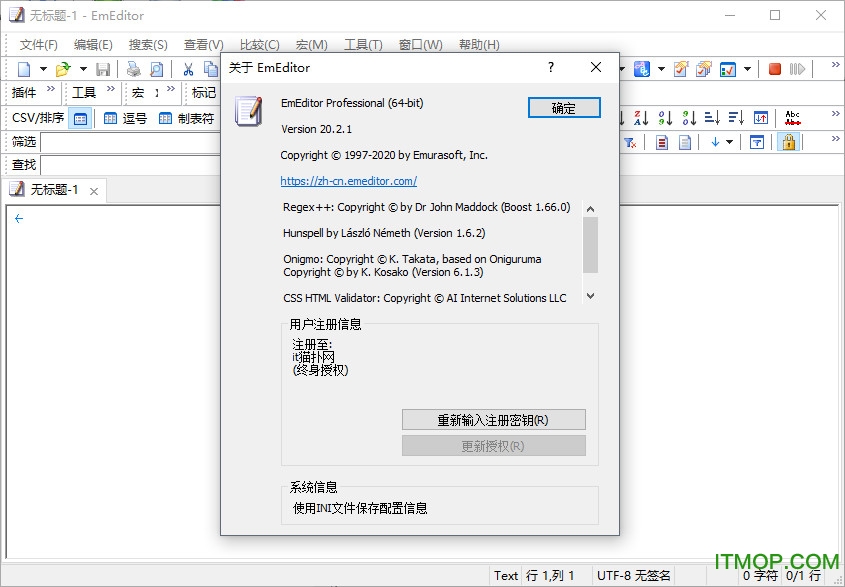
Task: Click scroll down arrow in credits list
Action: coord(591,296)
